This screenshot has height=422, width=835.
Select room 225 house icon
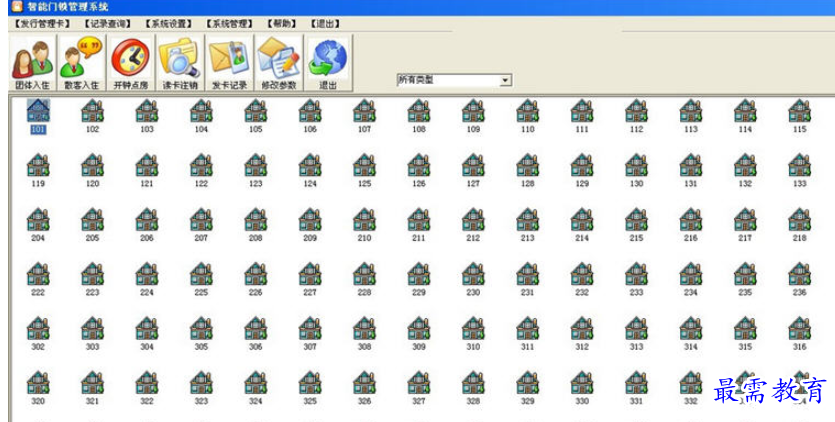(201, 274)
